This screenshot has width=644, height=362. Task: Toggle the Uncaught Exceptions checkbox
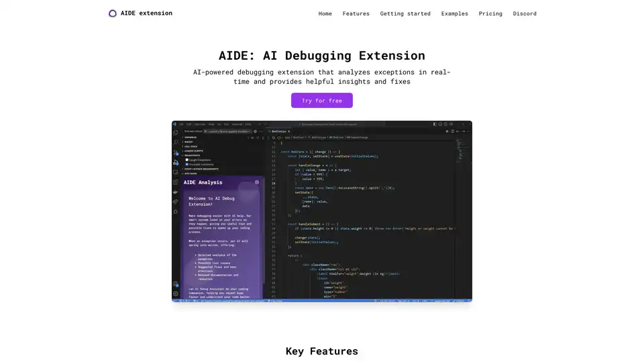click(187, 164)
